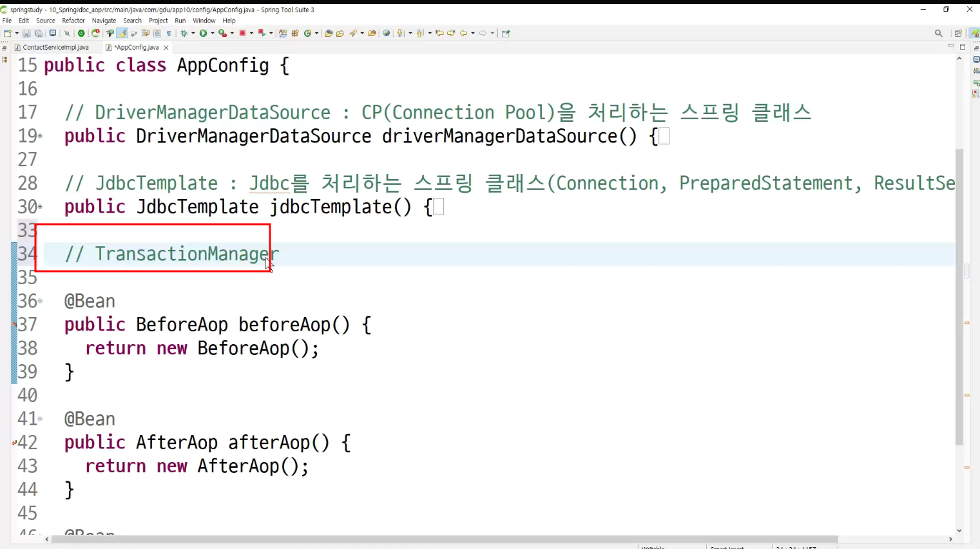Click the Previous Annotation up arrow icon
Image resolution: width=980 pixels, height=549 pixels.
(x=420, y=33)
